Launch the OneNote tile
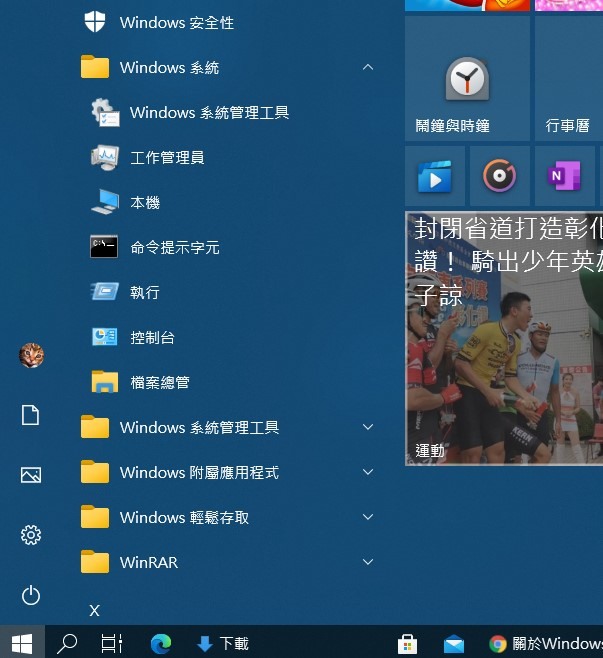The width and height of the screenshot is (603, 658). pyautogui.click(x=564, y=176)
